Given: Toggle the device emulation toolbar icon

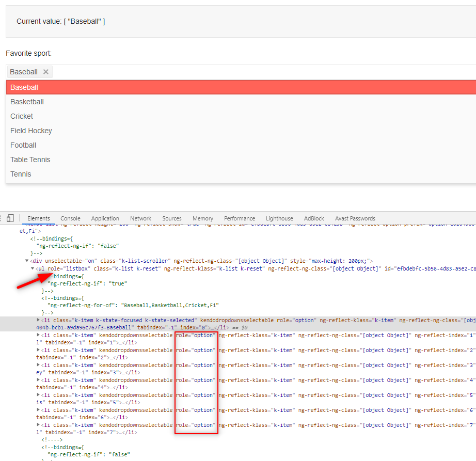Looking at the screenshot, I should coord(10,218).
